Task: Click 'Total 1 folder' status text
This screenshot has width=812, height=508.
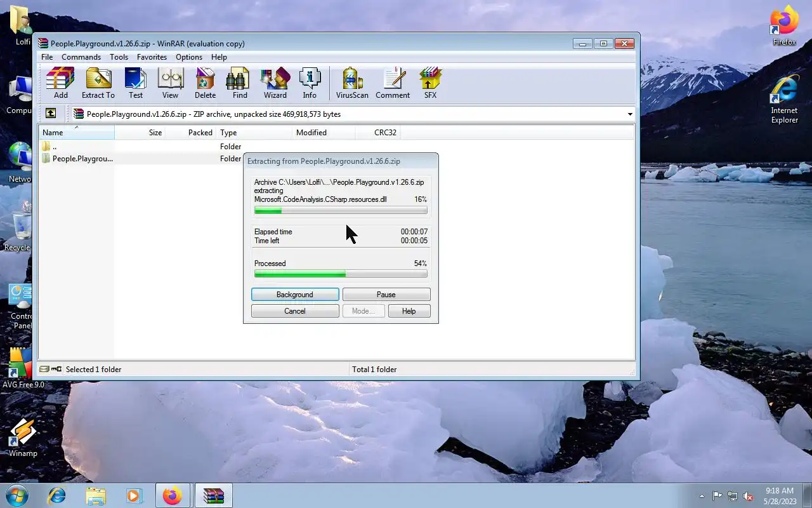Action: [x=374, y=370]
